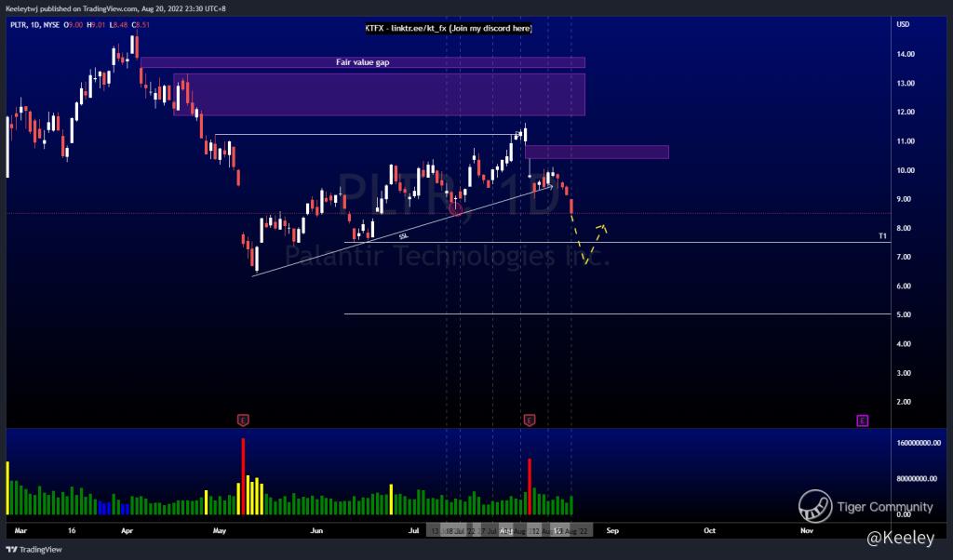Click the Nov label on the time axis
953x560 pixels.
coord(807,531)
